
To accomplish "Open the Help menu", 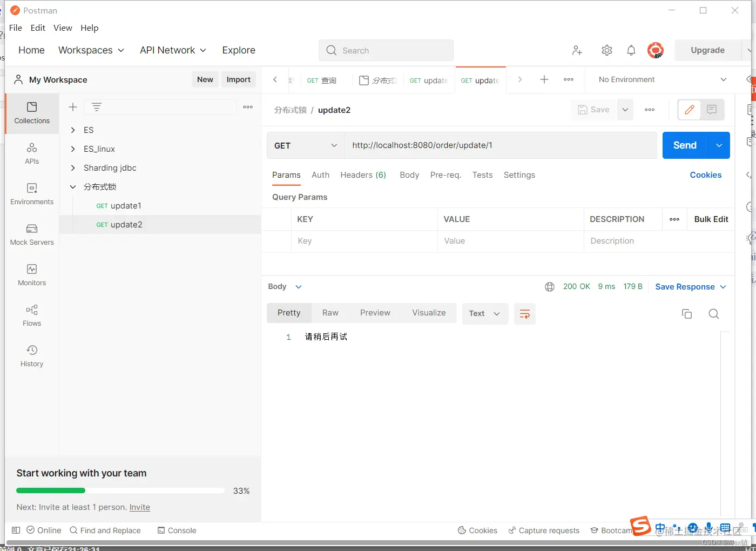I will (x=90, y=28).
